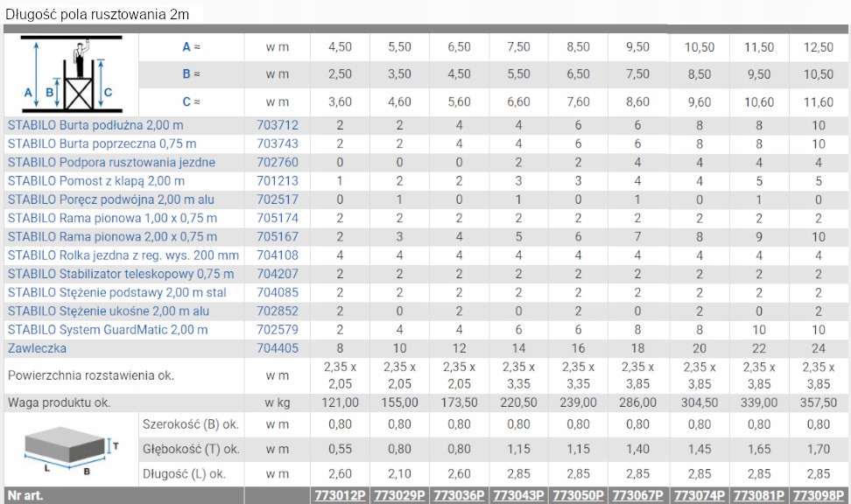Viewport: 851px width, 504px height.
Task: Click height A value 4,50
Action: tap(340, 47)
